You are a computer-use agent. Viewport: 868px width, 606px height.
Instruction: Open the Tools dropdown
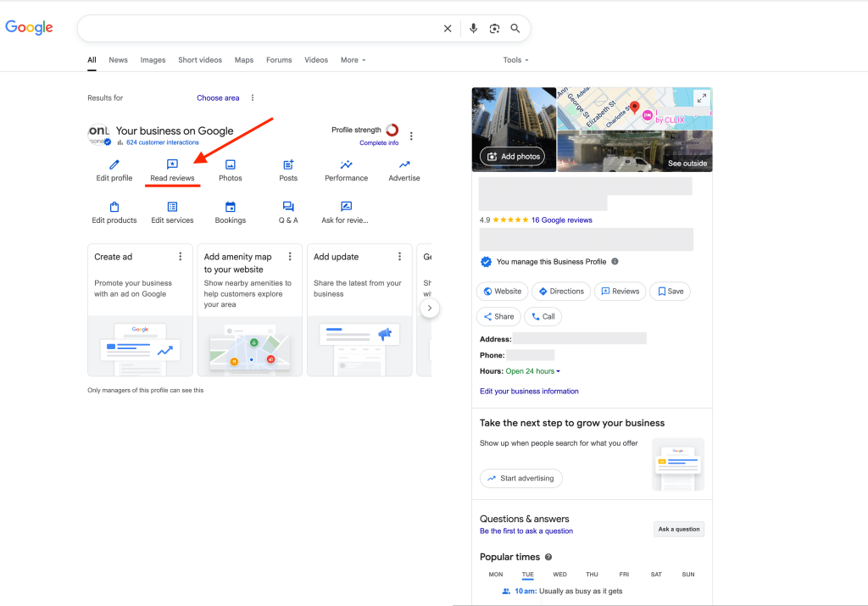(515, 60)
